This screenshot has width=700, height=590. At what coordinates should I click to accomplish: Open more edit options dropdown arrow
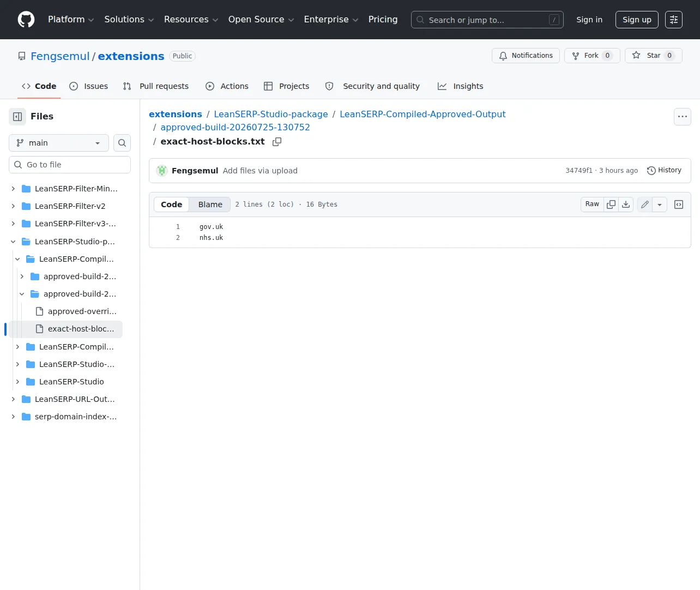[x=660, y=204]
